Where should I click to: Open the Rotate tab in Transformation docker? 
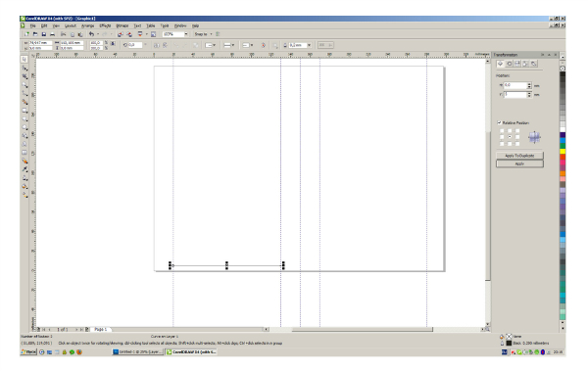tap(509, 64)
